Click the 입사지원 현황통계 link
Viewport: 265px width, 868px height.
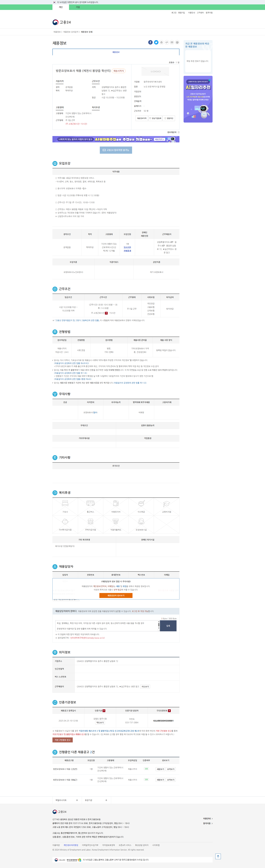[127, 249]
